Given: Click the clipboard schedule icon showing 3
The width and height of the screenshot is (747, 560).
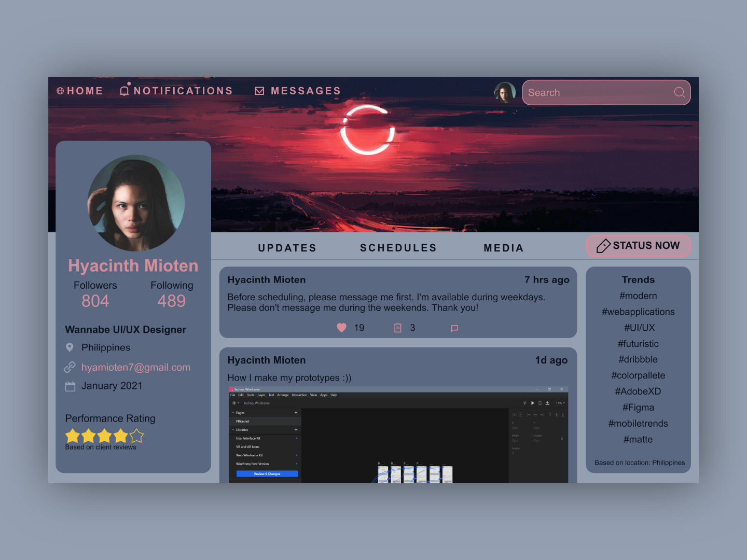Looking at the screenshot, I should pos(397,328).
